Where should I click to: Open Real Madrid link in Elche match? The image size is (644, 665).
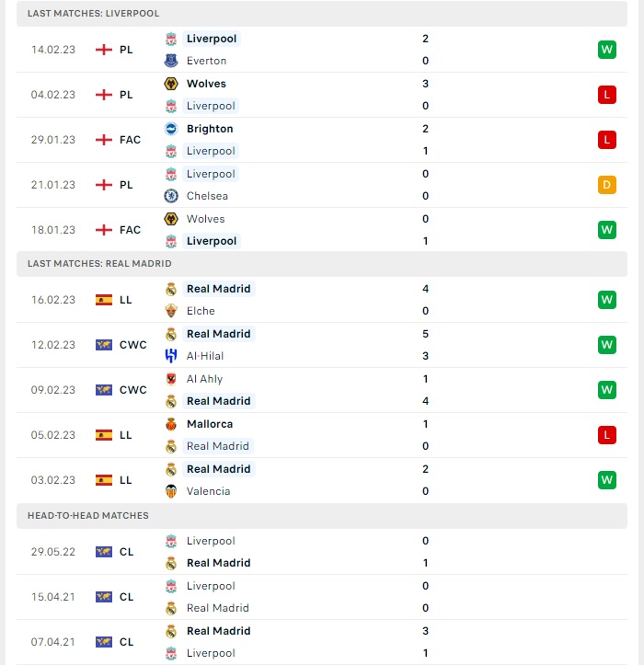(x=218, y=289)
